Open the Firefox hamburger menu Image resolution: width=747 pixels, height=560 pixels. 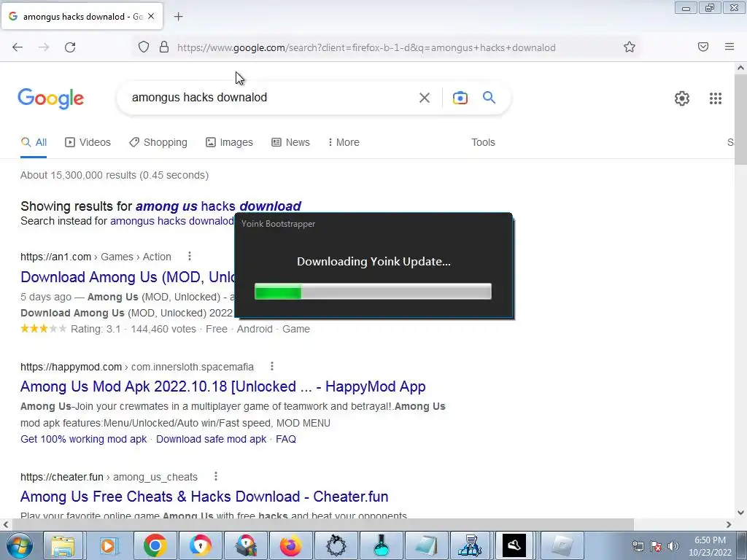coord(729,47)
